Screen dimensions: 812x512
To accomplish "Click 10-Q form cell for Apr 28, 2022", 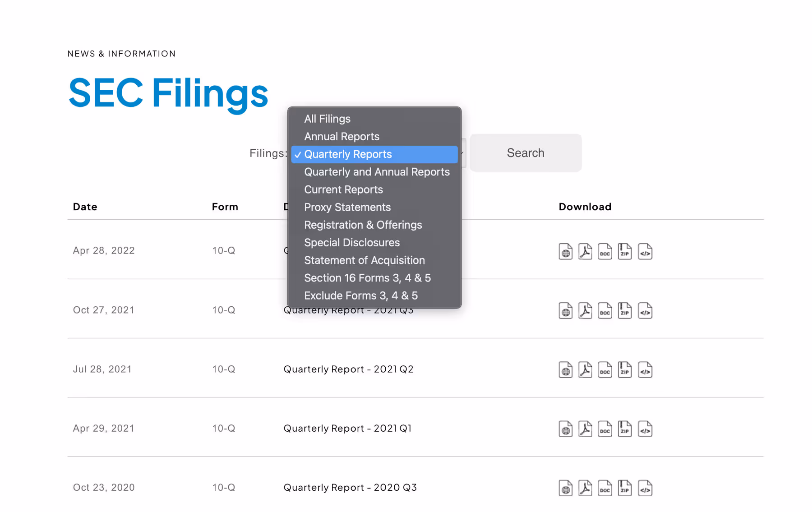I will tap(224, 250).
